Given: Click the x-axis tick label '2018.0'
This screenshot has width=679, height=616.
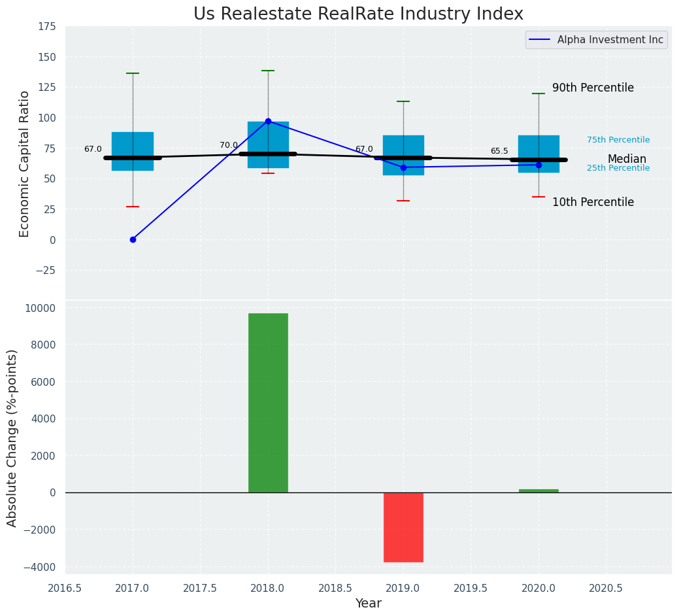Looking at the screenshot, I should (x=268, y=589).
